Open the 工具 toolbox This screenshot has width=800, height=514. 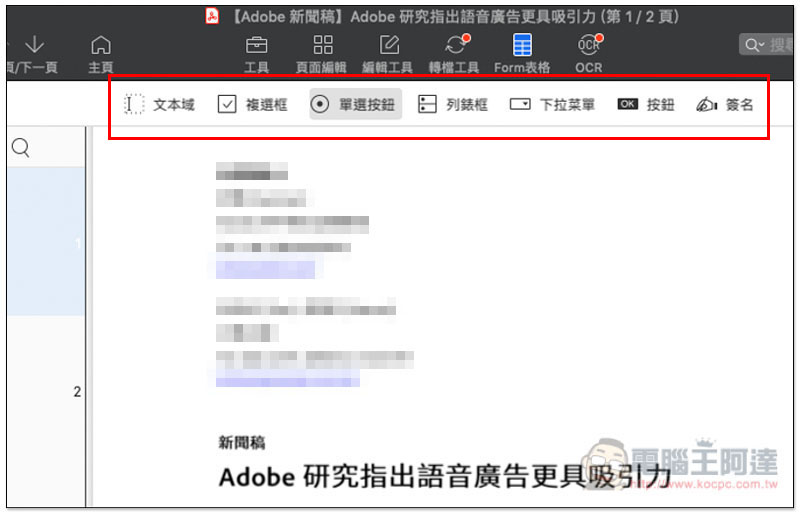pyautogui.click(x=256, y=54)
